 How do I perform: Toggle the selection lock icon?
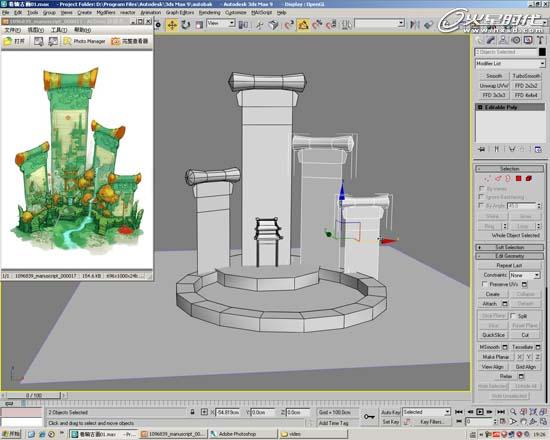point(192,412)
